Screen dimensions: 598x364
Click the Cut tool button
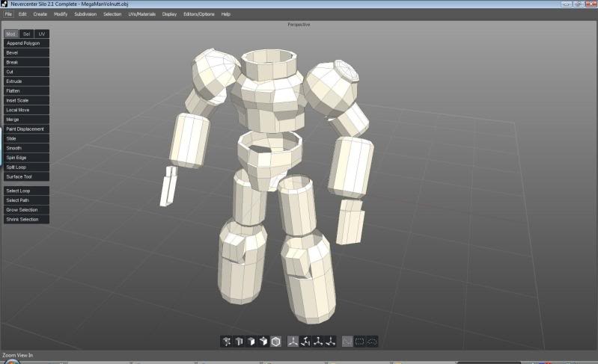point(26,72)
